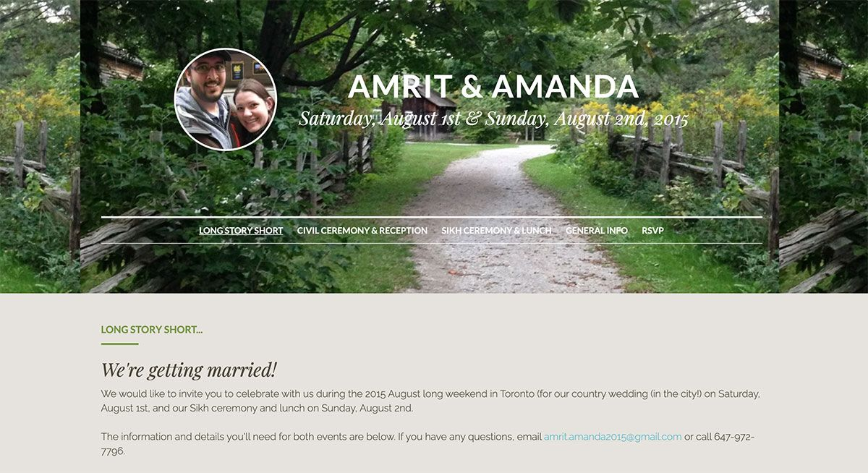The width and height of the screenshot is (868, 473).
Task: Click the white divider line above navigation
Action: [432, 217]
